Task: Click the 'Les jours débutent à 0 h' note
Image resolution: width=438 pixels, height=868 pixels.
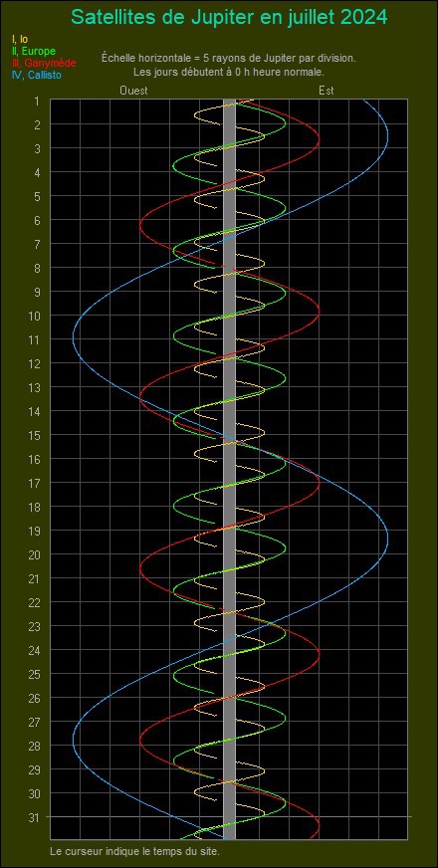Action: [x=229, y=72]
